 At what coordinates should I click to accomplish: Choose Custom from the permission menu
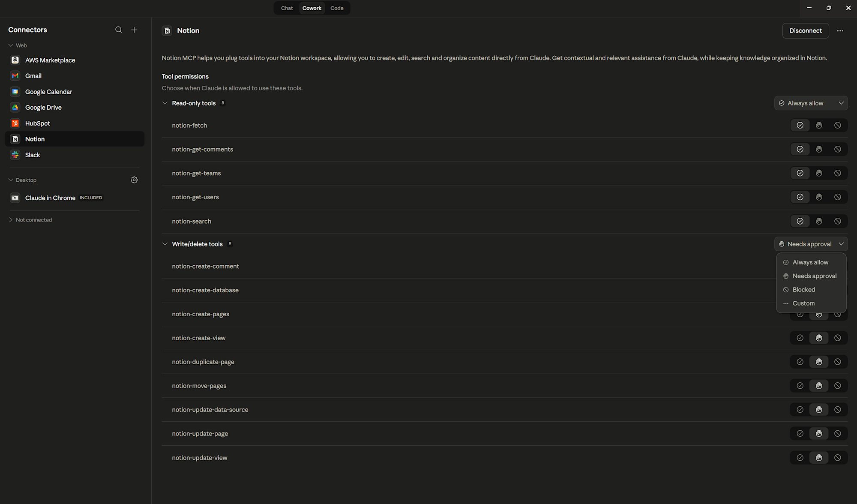[803, 303]
